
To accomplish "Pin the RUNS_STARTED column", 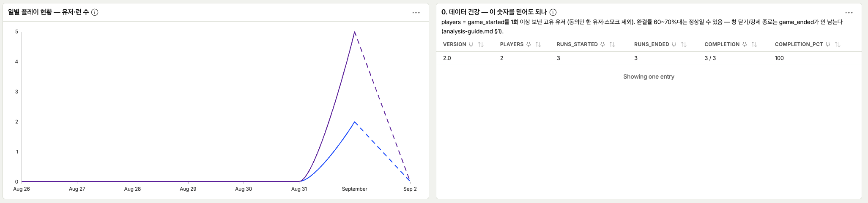I will tap(602, 44).
